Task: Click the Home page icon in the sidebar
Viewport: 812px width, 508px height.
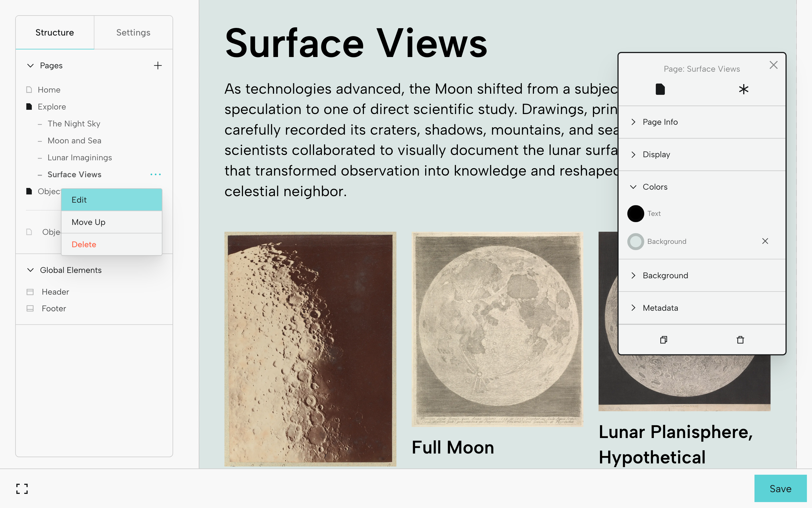Action: point(29,90)
